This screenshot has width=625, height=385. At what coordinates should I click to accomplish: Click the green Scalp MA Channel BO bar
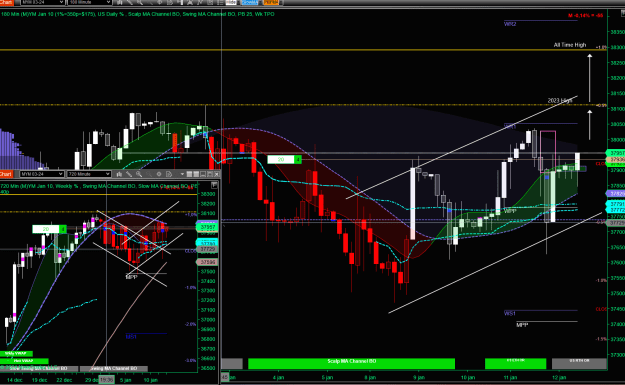351,363
